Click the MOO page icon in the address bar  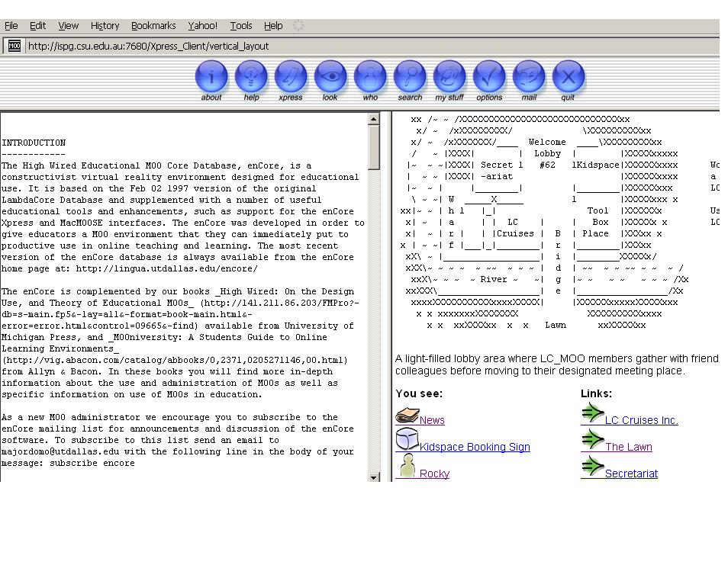coord(14,46)
